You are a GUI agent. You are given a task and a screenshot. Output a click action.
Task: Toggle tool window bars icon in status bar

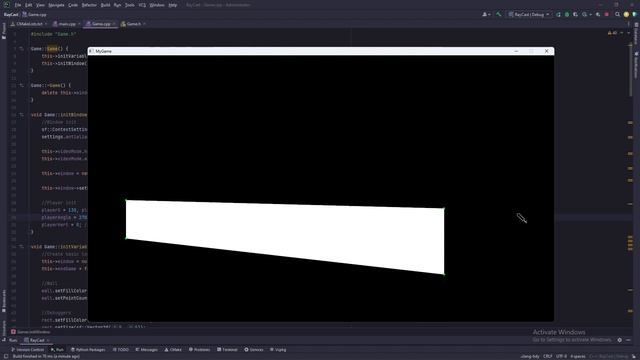(6, 356)
